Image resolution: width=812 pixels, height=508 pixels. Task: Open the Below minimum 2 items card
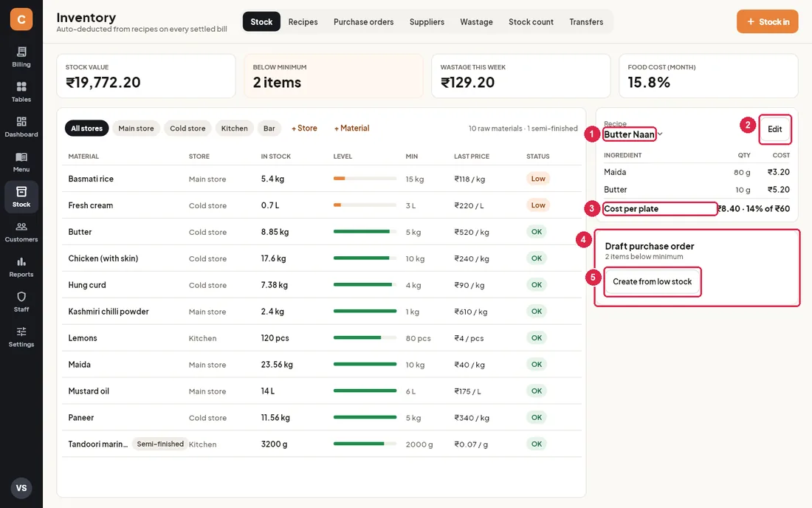334,75
